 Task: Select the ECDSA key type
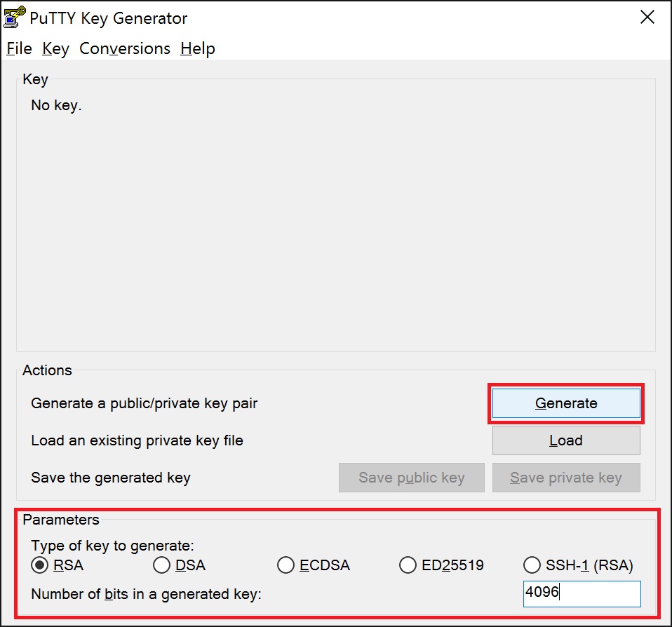tap(286, 565)
